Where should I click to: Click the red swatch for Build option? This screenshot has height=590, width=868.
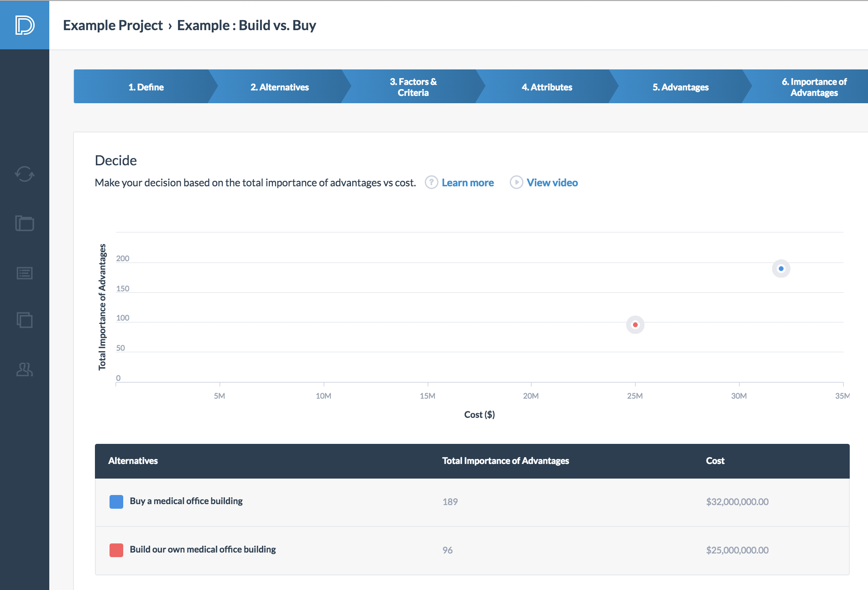click(x=116, y=550)
